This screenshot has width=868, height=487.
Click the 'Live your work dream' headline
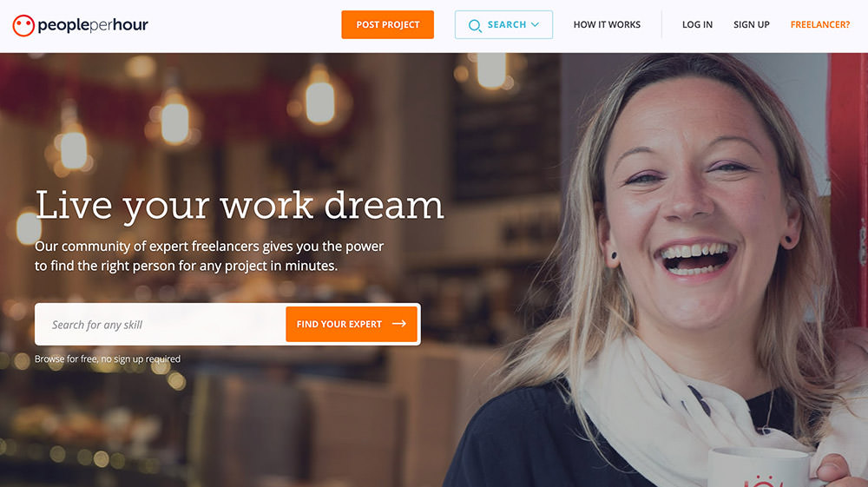point(240,207)
